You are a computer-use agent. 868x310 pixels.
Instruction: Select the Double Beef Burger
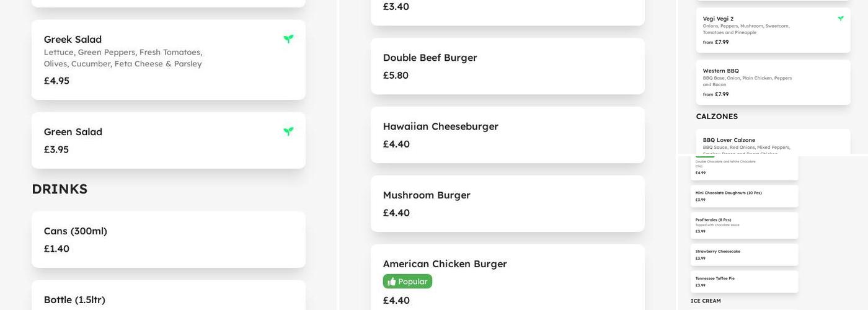coord(507,66)
